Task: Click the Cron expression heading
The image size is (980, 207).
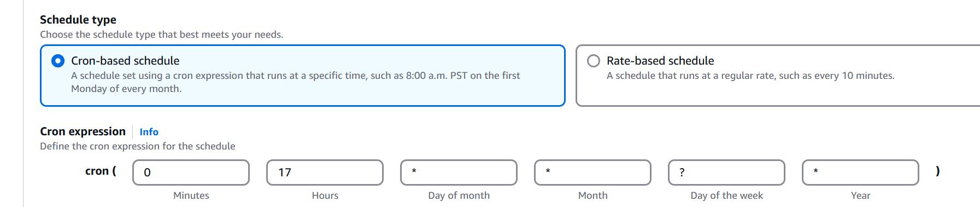Action: pos(83,131)
